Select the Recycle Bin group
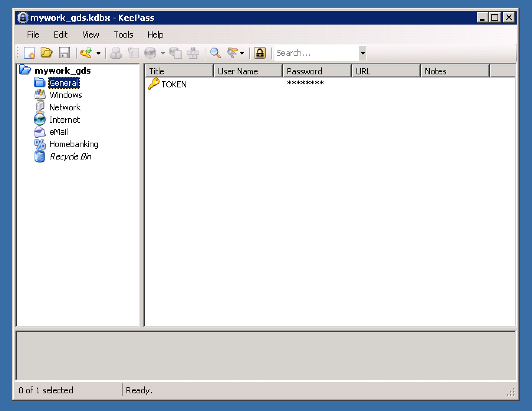The width and height of the screenshot is (532, 411). click(71, 156)
